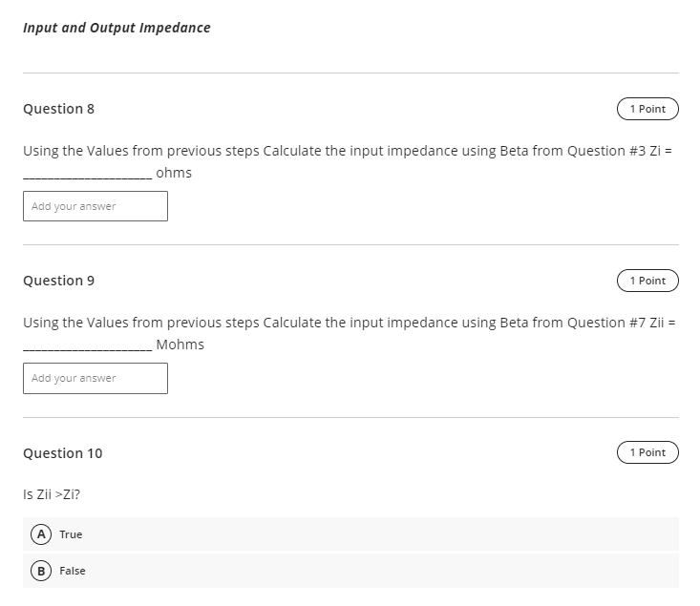
Task: Click the Question 9 1 Point badge
Action: click(647, 281)
